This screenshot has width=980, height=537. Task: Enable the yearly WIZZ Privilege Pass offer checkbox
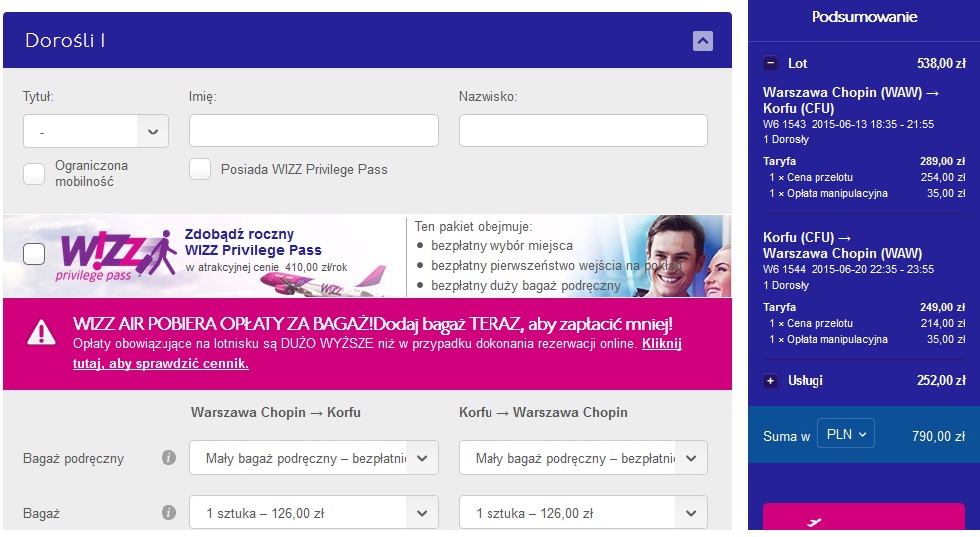[34, 254]
